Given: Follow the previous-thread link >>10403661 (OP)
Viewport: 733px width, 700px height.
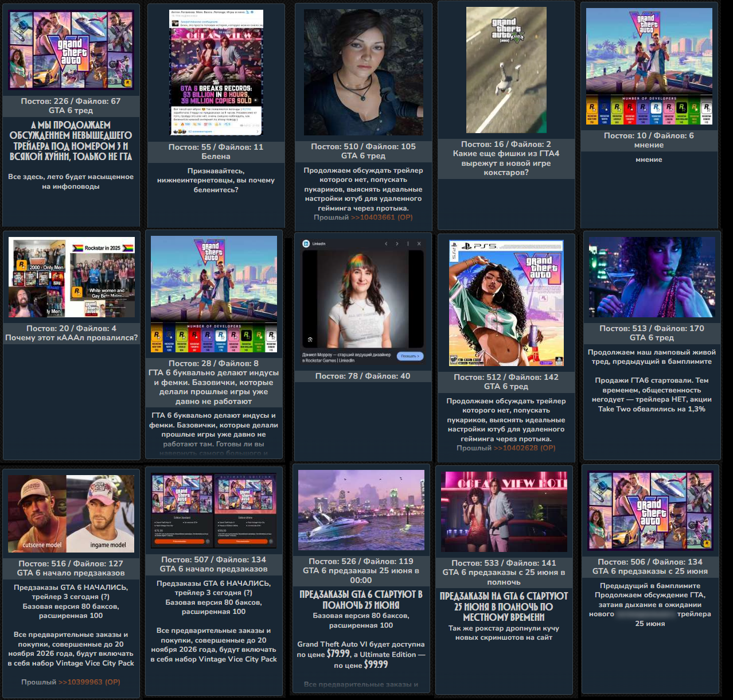Looking at the screenshot, I should (381, 217).
